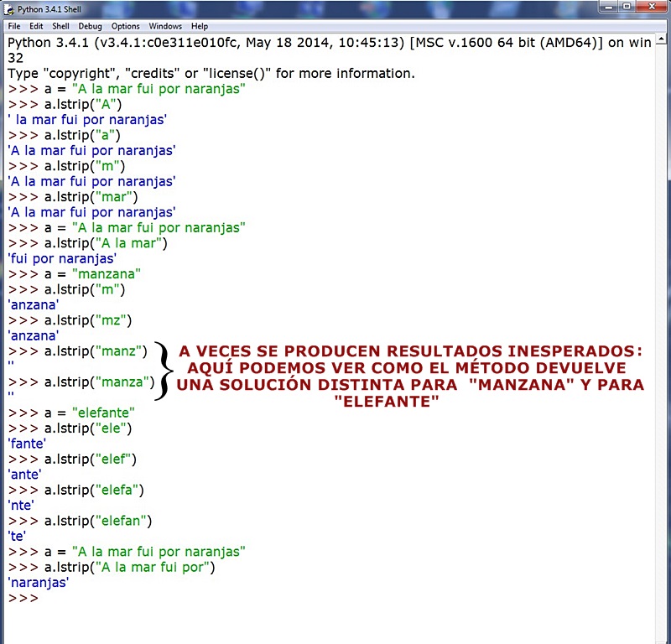Image resolution: width=671 pixels, height=644 pixels.
Task: Click the Python version banner text
Action: coord(252,42)
